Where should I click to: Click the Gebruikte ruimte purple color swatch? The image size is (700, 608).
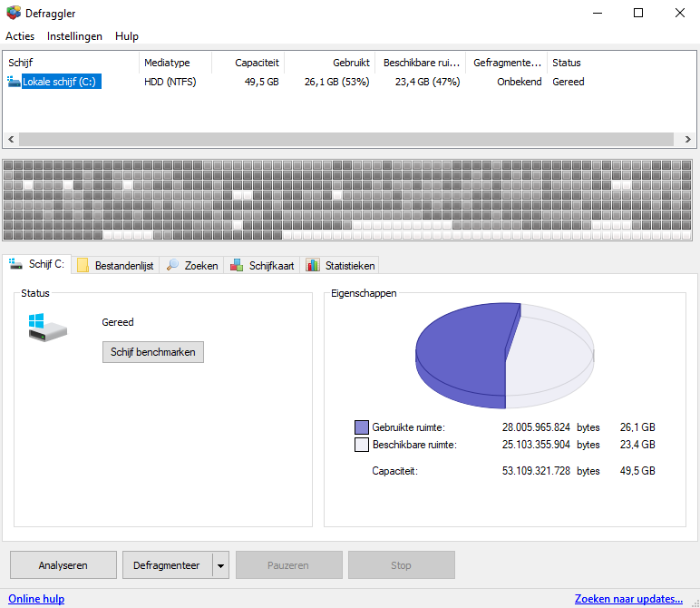coord(362,427)
